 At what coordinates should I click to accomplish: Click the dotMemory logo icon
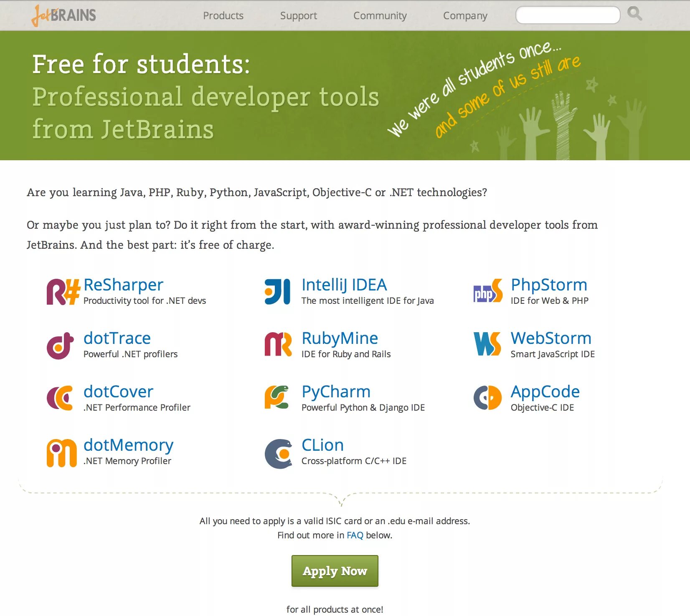pyautogui.click(x=61, y=453)
